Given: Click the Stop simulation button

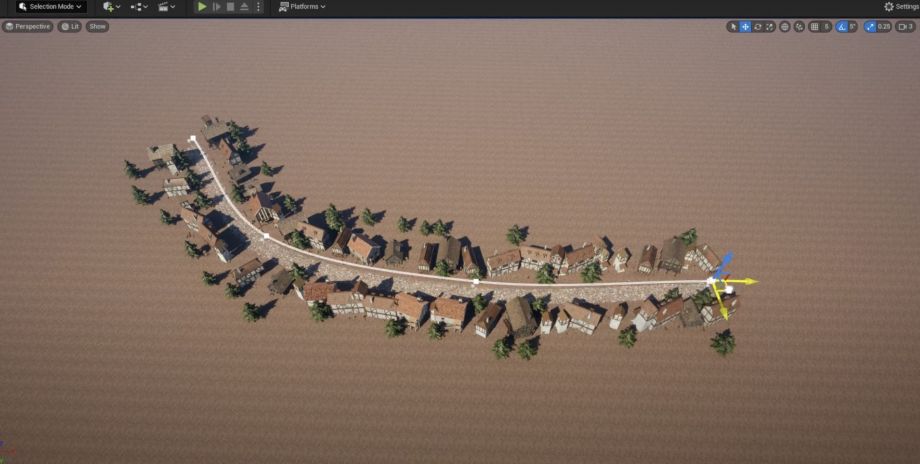Looking at the screenshot, I should [x=231, y=7].
